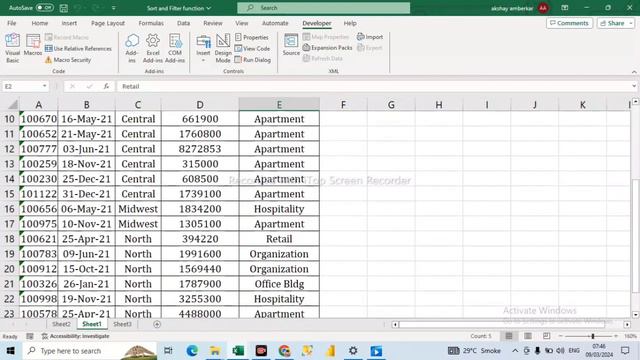Click Accessibility: Investigate in status bar

point(76,336)
